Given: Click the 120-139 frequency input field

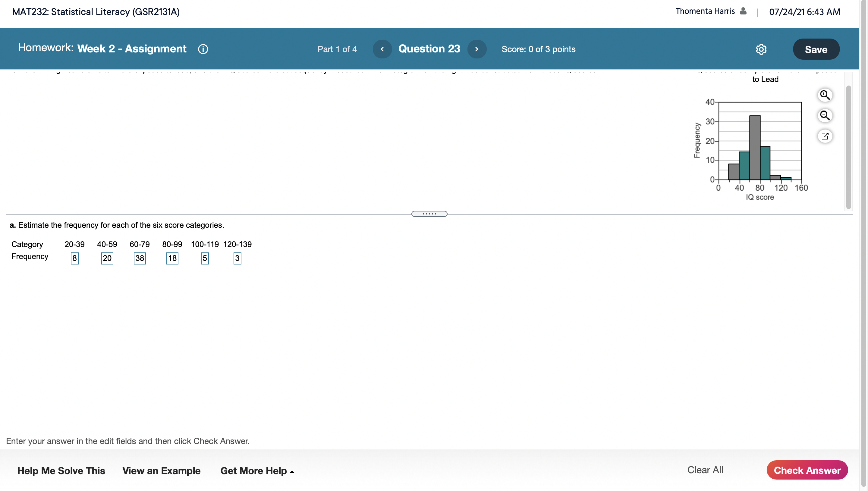Looking at the screenshot, I should tap(237, 258).
